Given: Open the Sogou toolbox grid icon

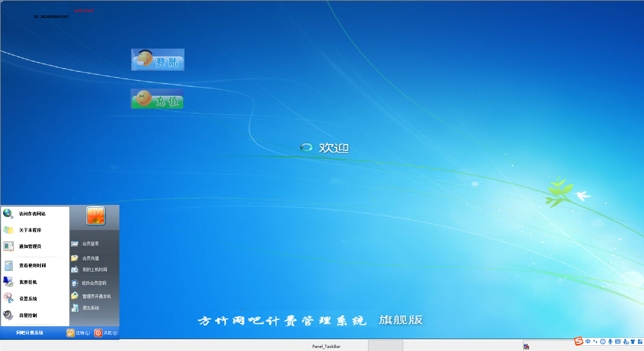Looking at the screenshot, I should (640, 341).
